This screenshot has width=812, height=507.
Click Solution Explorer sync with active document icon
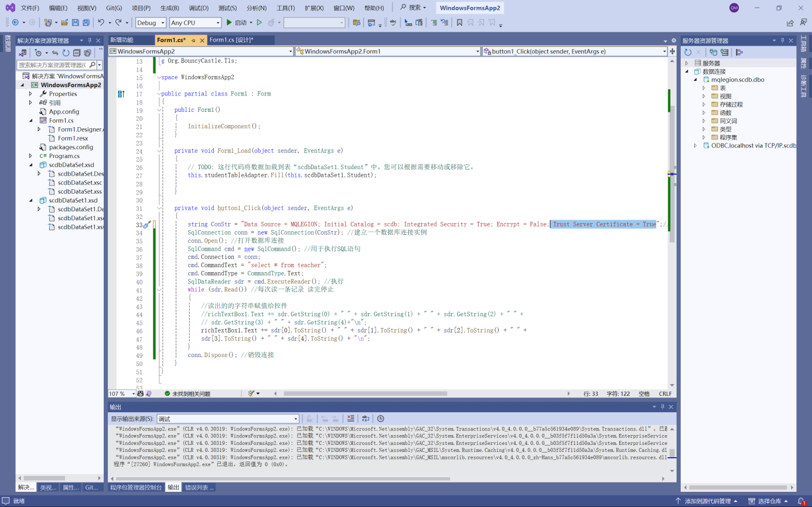point(54,53)
